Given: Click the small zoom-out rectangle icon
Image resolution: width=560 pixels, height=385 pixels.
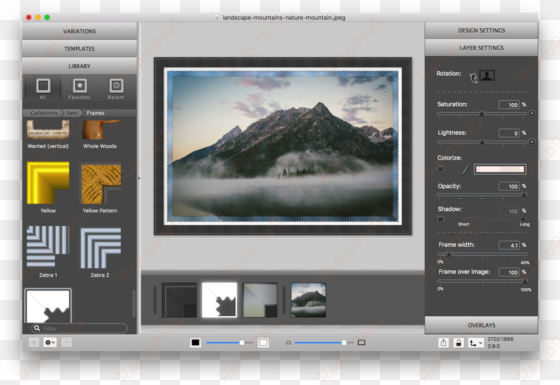Looking at the screenshot, I should click(x=288, y=343).
